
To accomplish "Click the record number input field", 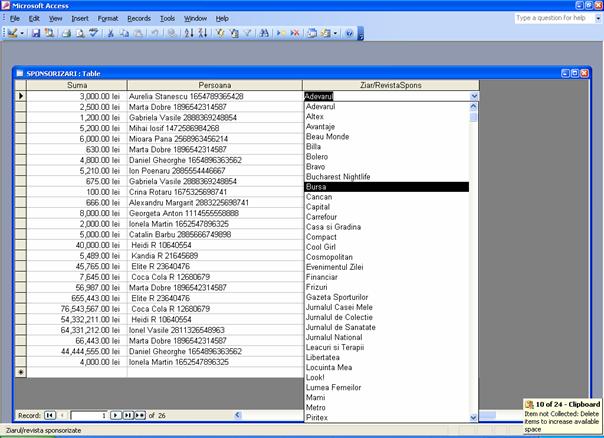I will [89, 414].
